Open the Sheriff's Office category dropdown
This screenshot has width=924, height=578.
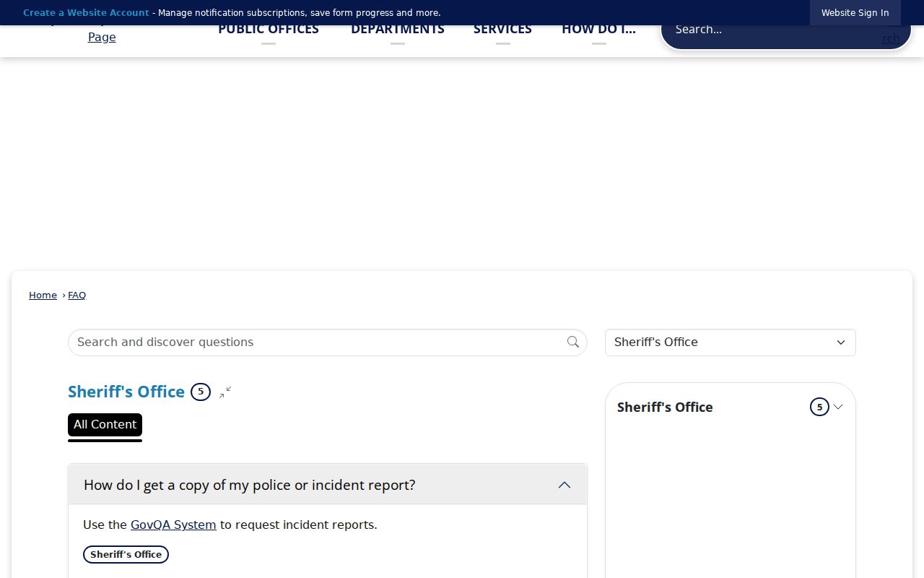pyautogui.click(x=730, y=342)
